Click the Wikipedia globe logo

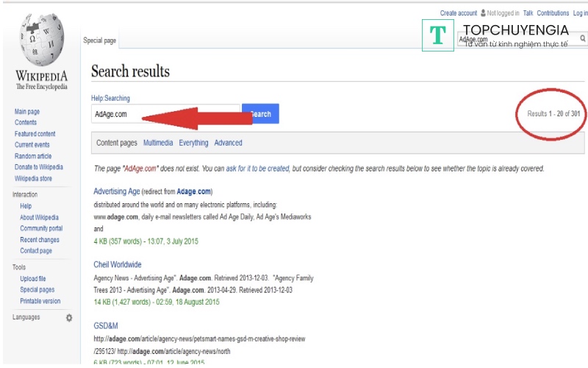[x=40, y=42]
